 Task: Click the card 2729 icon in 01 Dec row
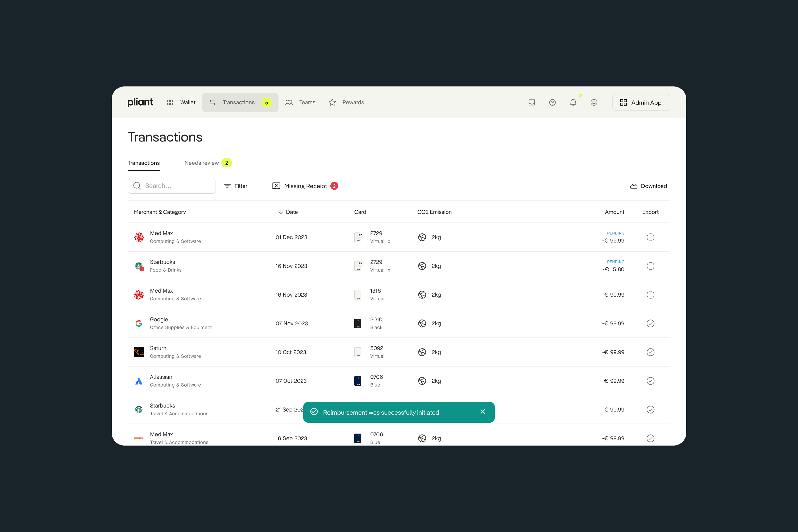[x=358, y=237]
